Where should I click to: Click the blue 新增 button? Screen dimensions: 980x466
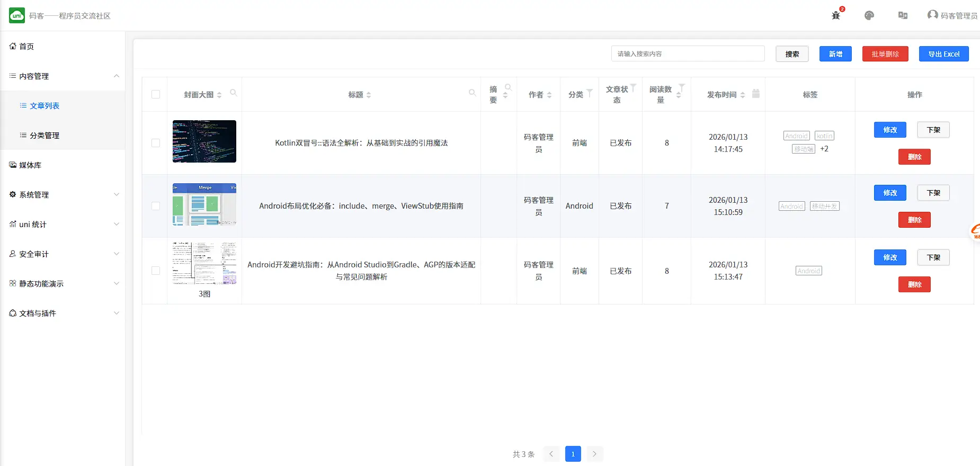(835, 54)
